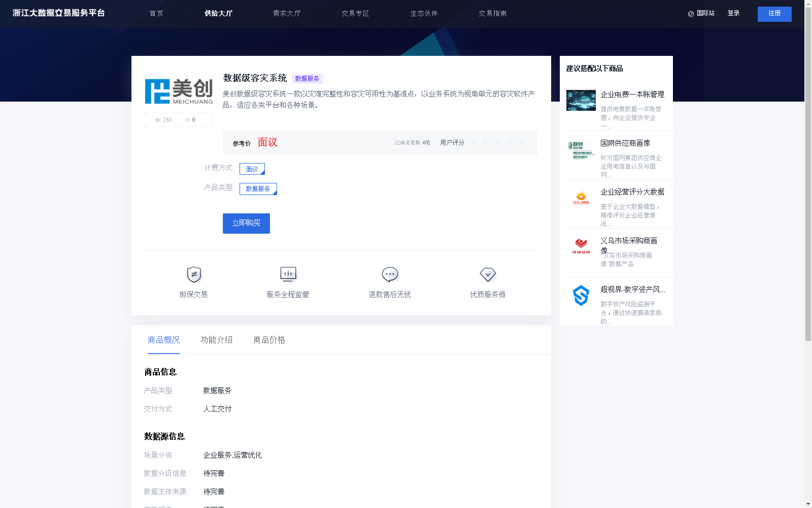
Task: Open the 超视界-数字资产风... title link
Action: [x=633, y=290]
